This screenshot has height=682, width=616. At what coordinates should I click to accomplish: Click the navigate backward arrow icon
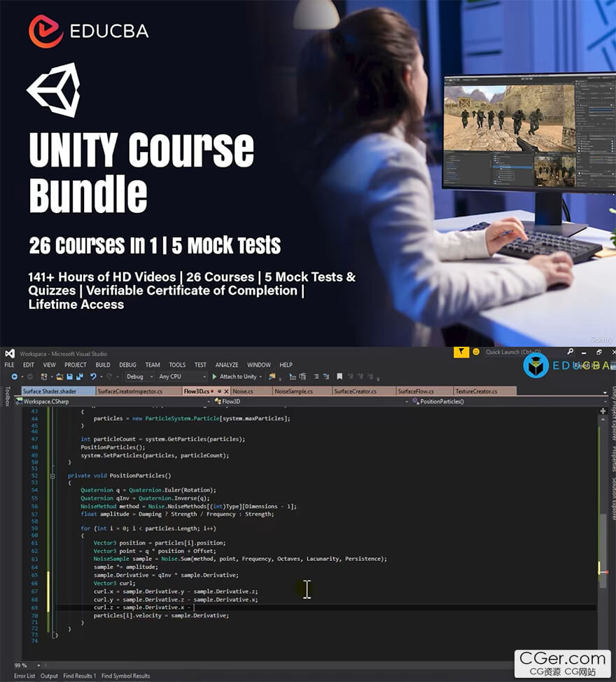point(14,377)
